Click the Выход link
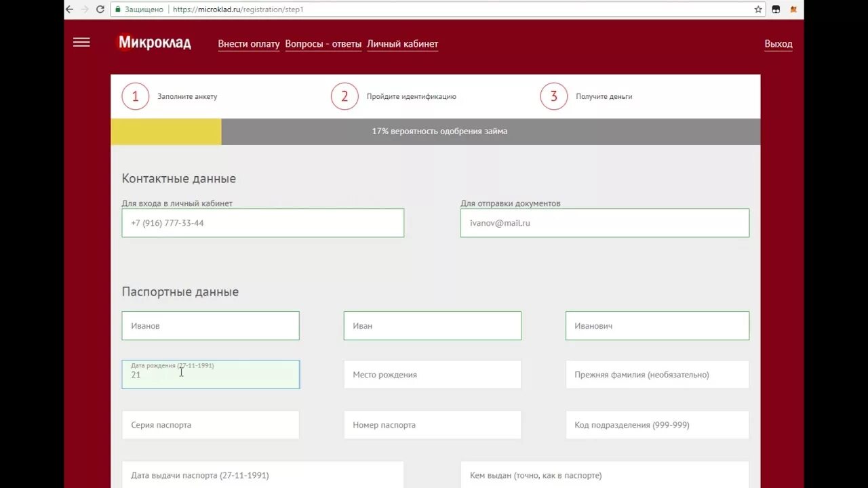This screenshot has width=868, height=488. click(778, 44)
